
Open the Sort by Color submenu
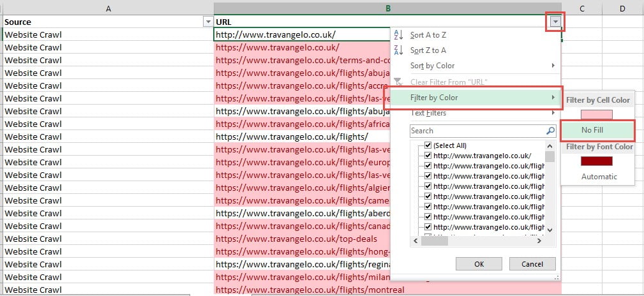(476, 66)
